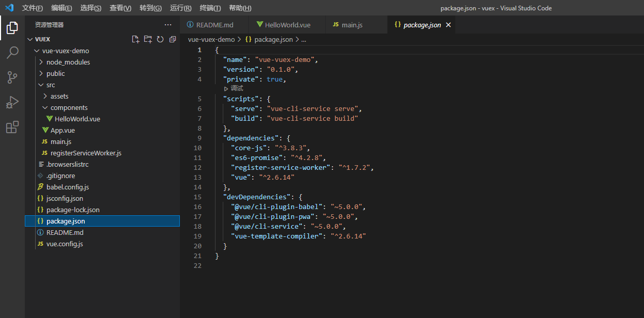The width and height of the screenshot is (644, 318).
Task: Click vue-vuex-demo in the breadcrumb
Action: [211, 39]
